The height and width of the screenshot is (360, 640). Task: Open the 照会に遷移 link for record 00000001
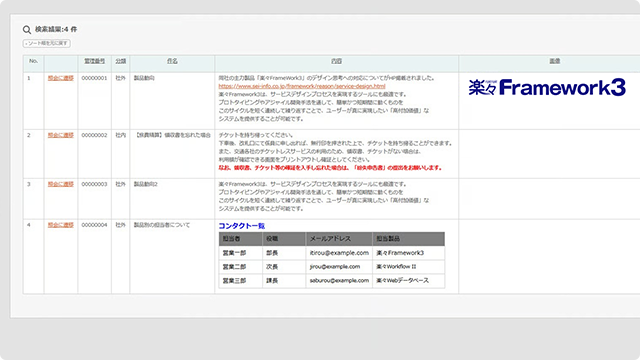point(61,78)
